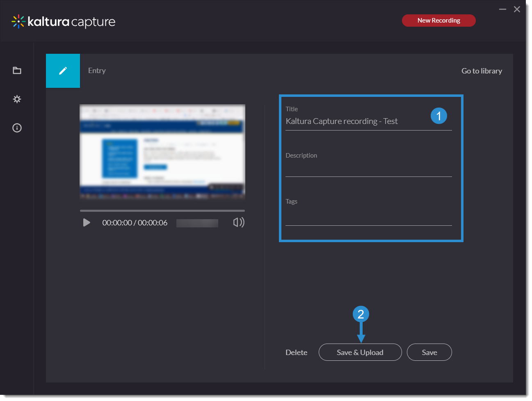Minimize the Kaltura Capture window

pos(502,9)
